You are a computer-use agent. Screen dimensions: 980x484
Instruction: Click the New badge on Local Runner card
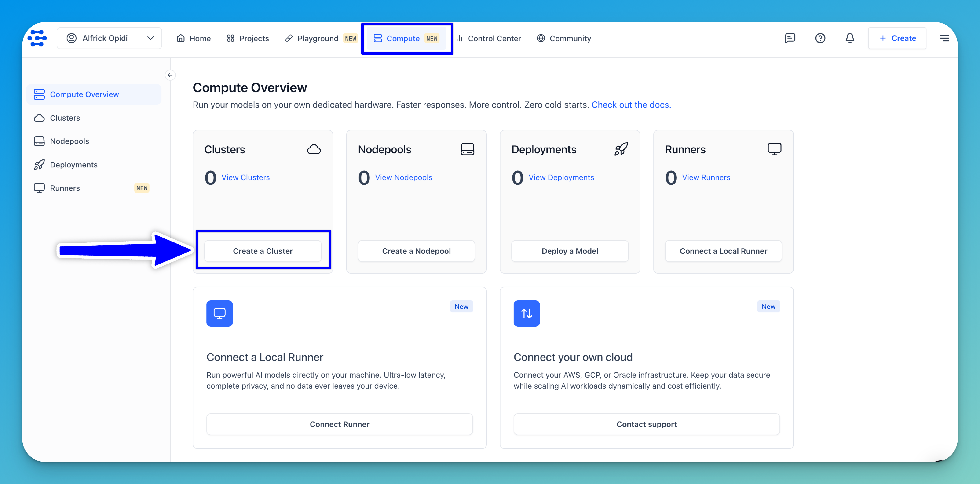pos(461,307)
